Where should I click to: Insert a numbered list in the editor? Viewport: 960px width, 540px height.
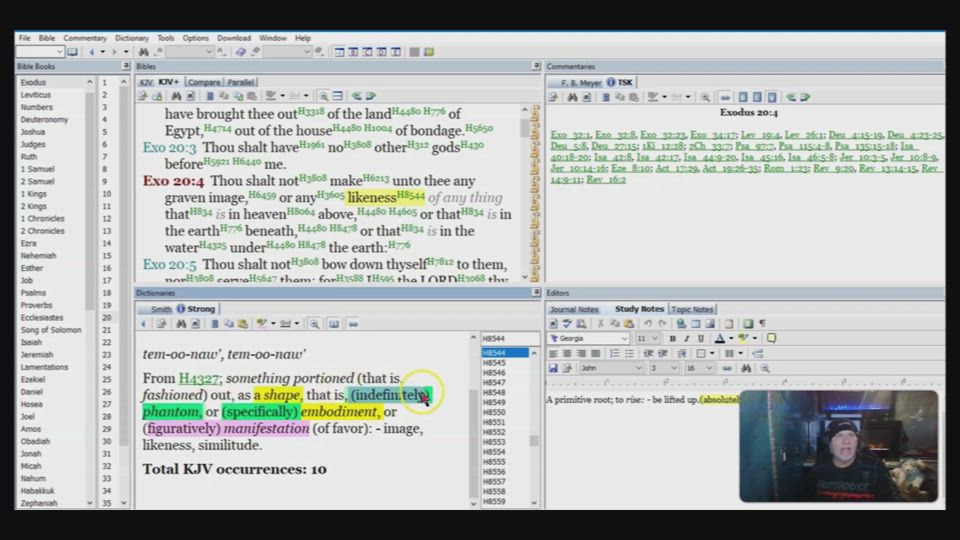tap(615, 353)
